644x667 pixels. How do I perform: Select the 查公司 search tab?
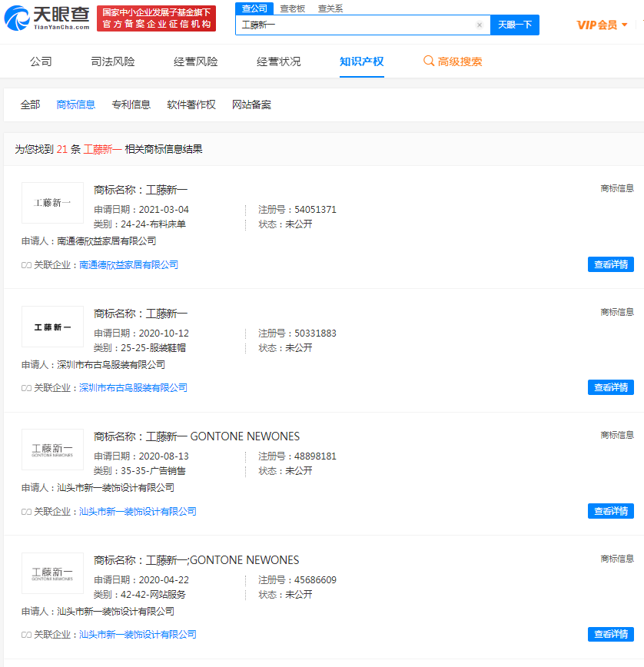pos(254,8)
